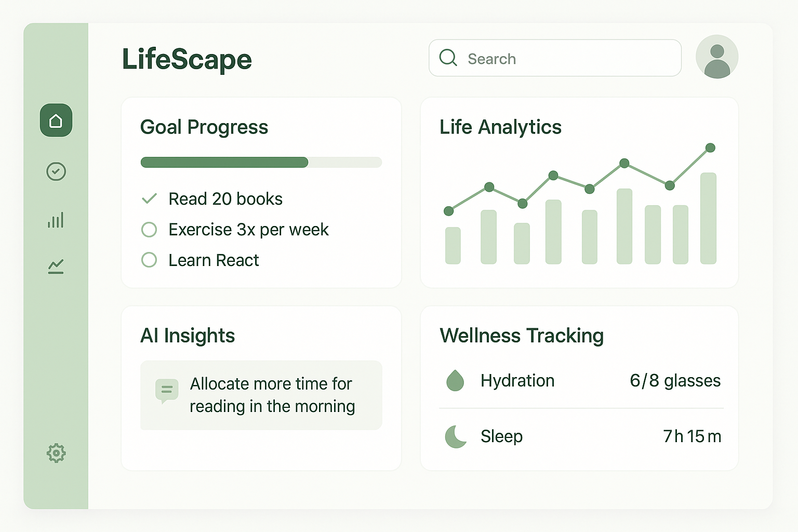Select the bar chart analytics icon
Screen dimensions: 798x532
56,220
